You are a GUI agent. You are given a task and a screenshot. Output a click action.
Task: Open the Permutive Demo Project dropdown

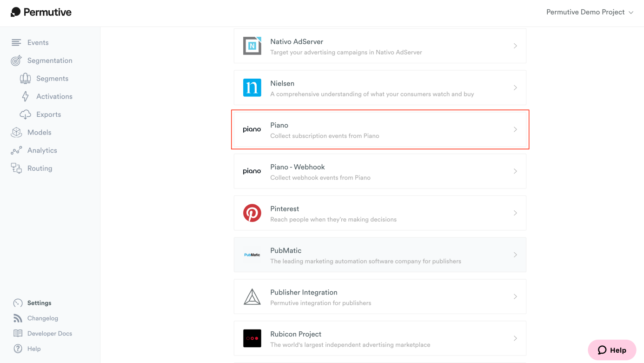590,12
